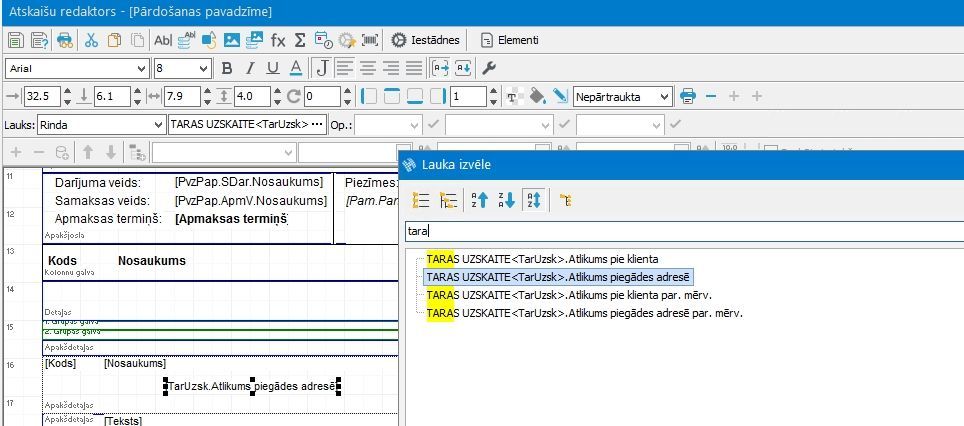The image size is (964, 426).
Task: Click the yellow tree hierarchy icon
Action: [x=565, y=200]
